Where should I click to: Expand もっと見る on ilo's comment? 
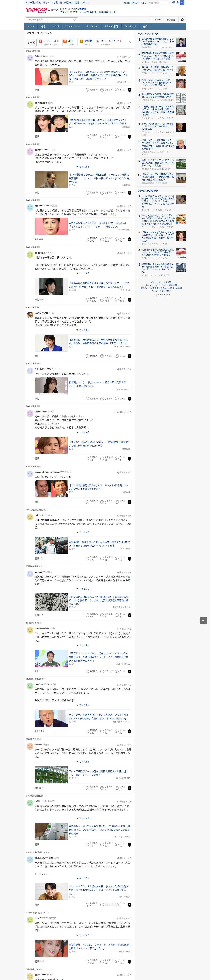(x=83, y=433)
